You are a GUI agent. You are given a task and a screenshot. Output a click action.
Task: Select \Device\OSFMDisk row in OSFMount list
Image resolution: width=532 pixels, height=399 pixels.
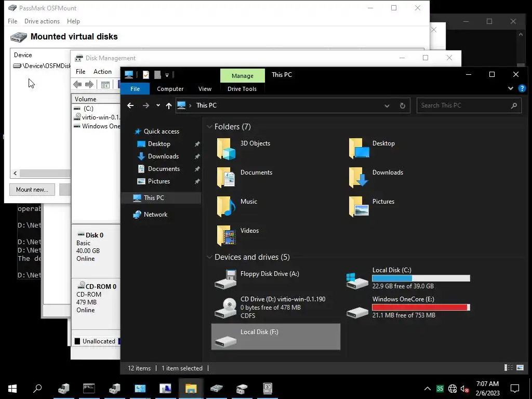click(42, 66)
